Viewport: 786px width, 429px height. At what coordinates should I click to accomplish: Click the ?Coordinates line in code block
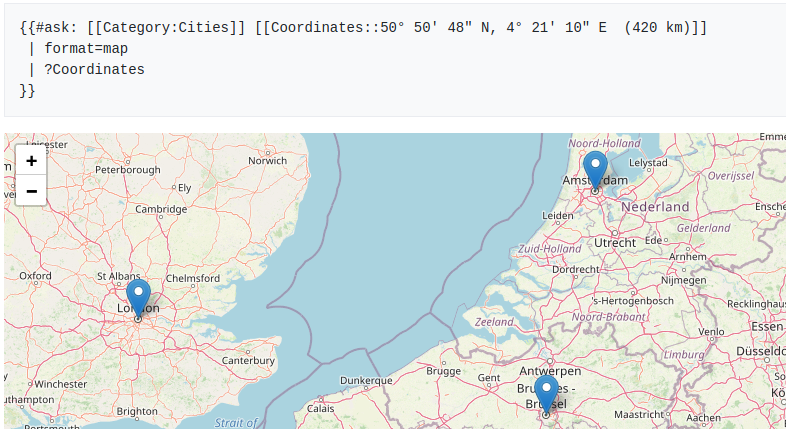[94, 70]
